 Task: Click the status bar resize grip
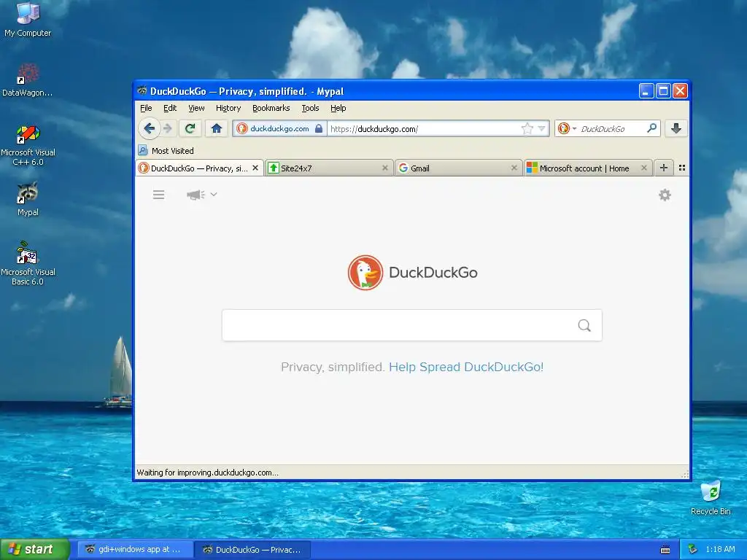(x=685, y=474)
